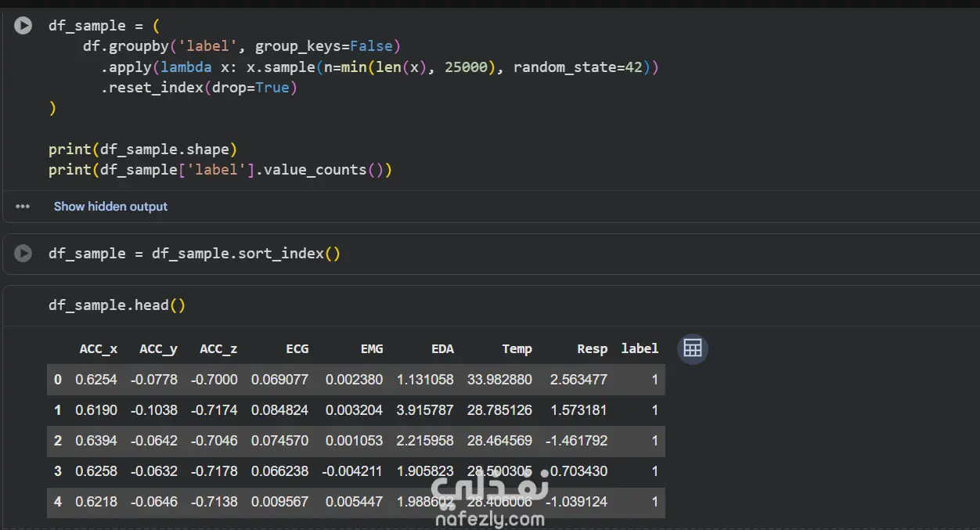Select the ACC_z column header
This screenshot has height=530, width=980.
coord(218,349)
